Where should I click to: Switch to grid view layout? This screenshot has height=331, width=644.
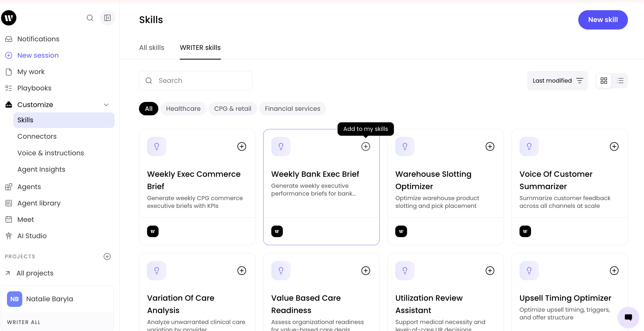(x=604, y=81)
